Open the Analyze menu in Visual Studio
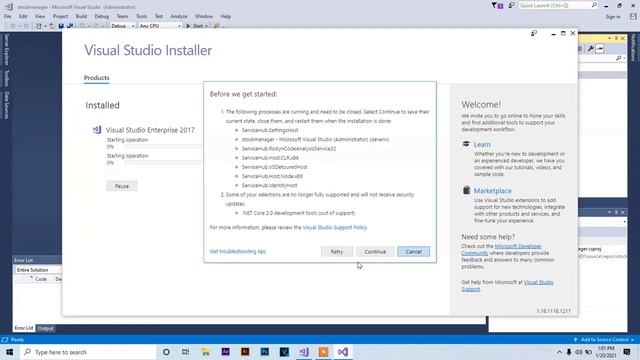This screenshot has width=640, height=360. click(x=179, y=16)
